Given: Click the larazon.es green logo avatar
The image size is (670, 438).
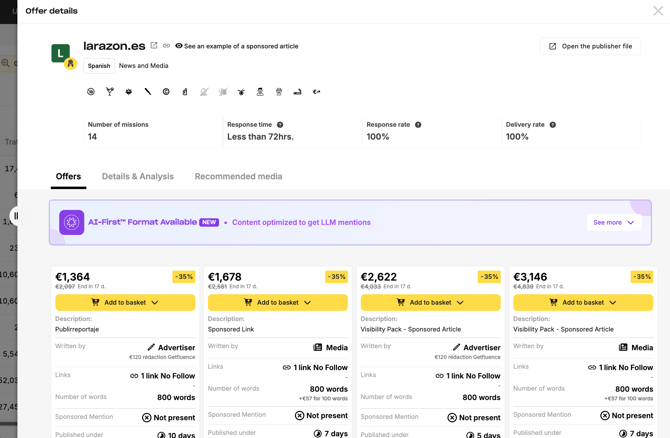Looking at the screenshot, I should (61, 53).
